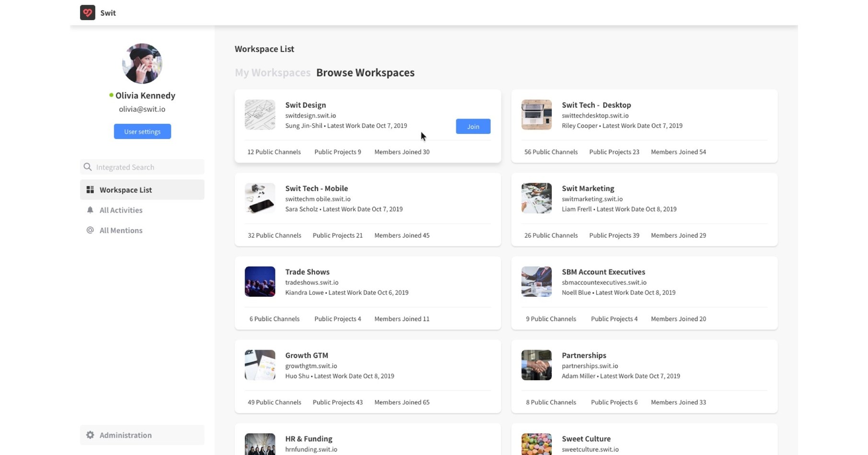Open the SBM Account Executives workspace title
The height and width of the screenshot is (455, 868).
coord(603,272)
